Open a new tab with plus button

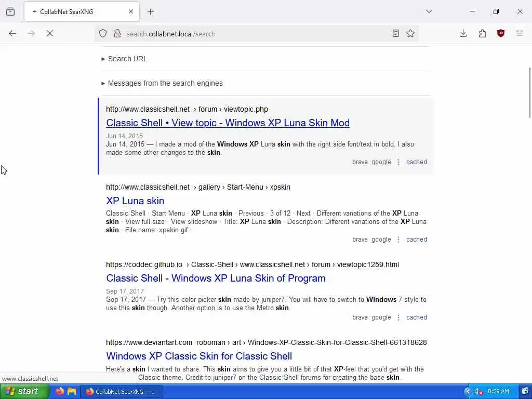[x=151, y=12]
